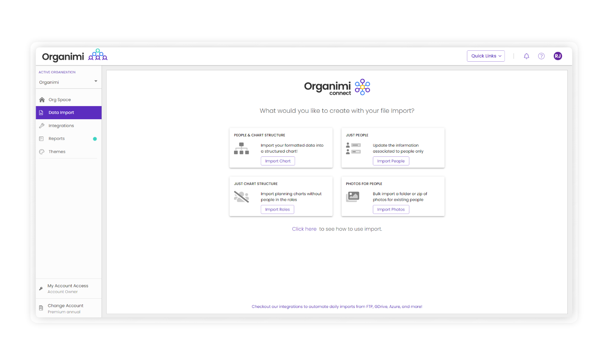The image size is (608, 364).
Task: Open the help question mark icon
Action: click(x=541, y=56)
